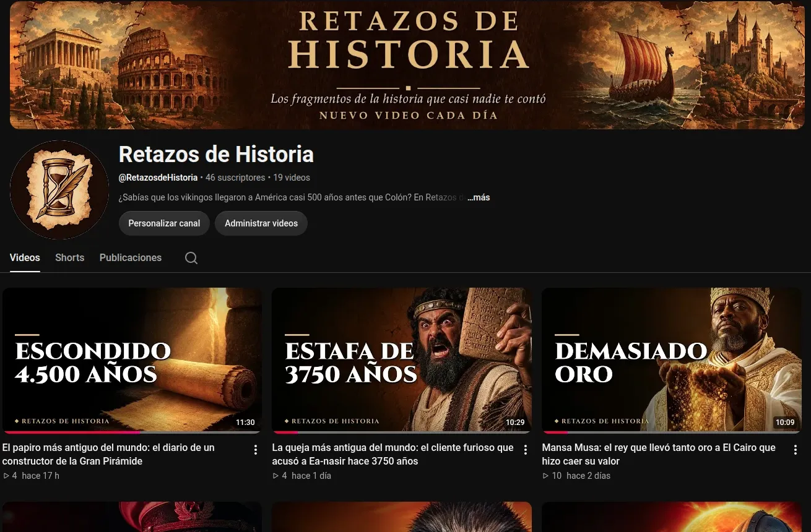Expand channel description with …más
Image resolution: width=811 pixels, height=532 pixels.
(x=479, y=197)
